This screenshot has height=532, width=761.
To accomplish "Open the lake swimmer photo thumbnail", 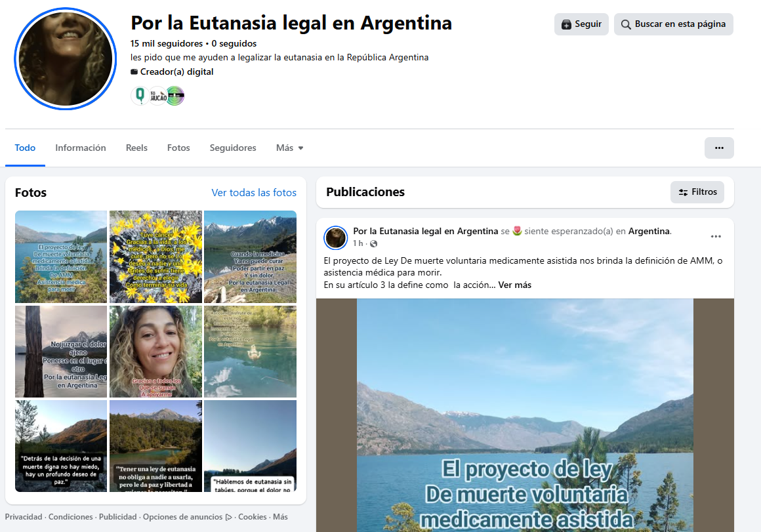I will pos(251,352).
